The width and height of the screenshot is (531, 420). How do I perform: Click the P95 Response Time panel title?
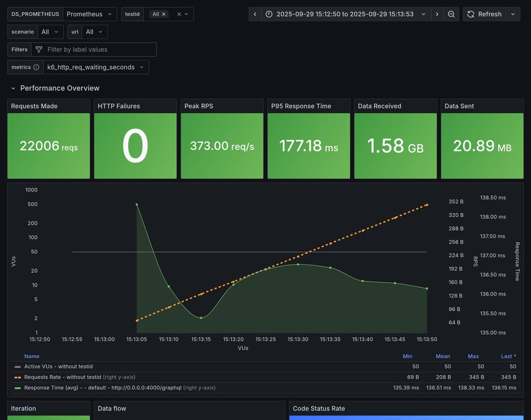click(x=301, y=106)
